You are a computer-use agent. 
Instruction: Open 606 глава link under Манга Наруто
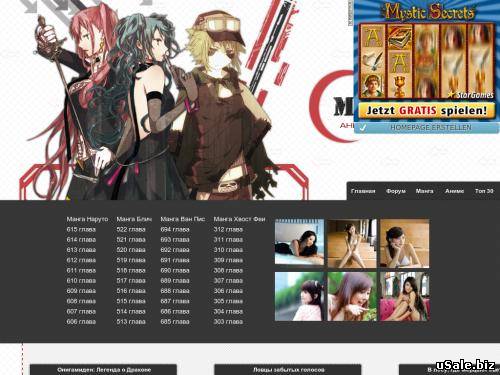coord(81,322)
